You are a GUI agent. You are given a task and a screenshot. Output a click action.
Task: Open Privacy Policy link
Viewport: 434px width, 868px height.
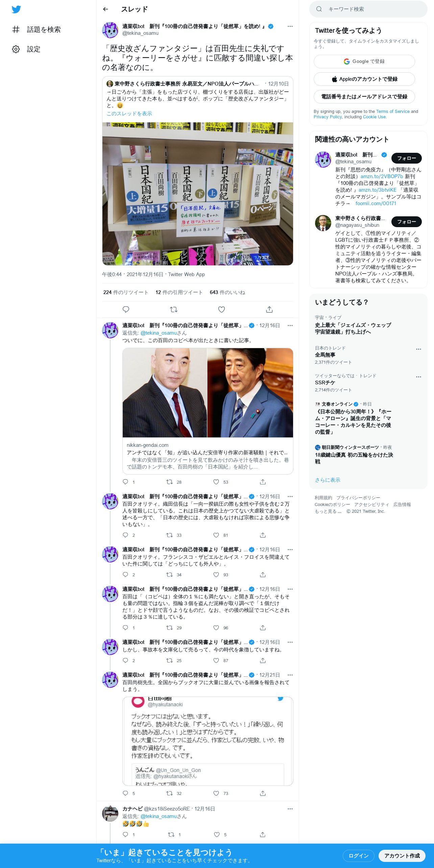coord(328,117)
